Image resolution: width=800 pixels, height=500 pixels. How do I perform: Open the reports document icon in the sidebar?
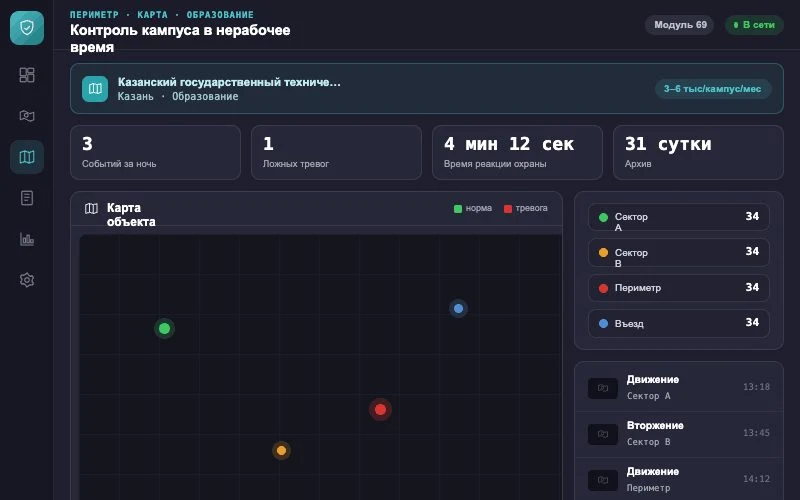click(x=27, y=198)
